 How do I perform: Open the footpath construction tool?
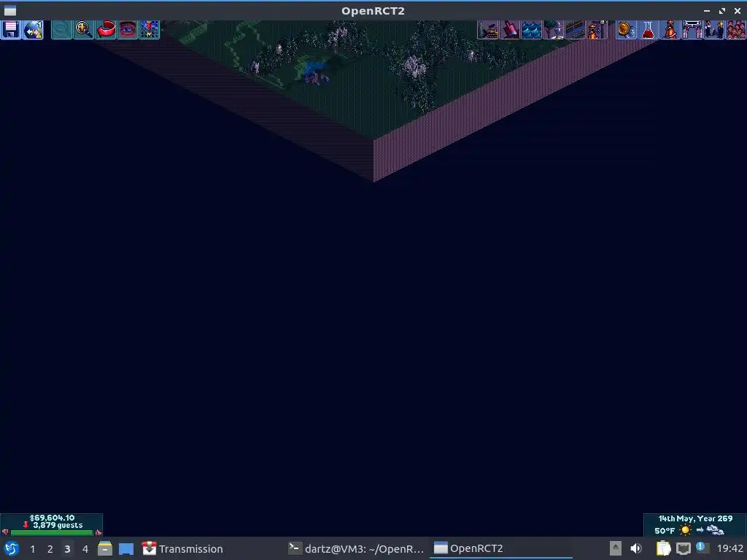click(576, 29)
